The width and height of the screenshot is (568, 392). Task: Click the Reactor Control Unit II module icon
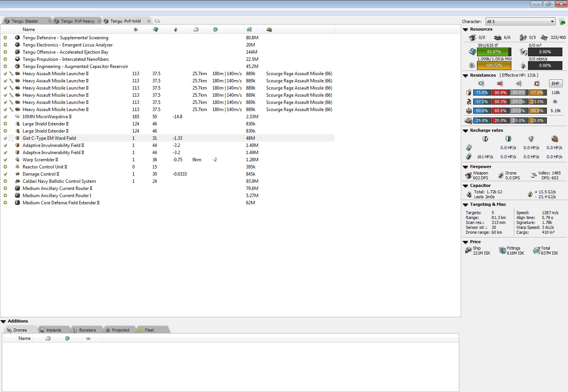point(17,167)
